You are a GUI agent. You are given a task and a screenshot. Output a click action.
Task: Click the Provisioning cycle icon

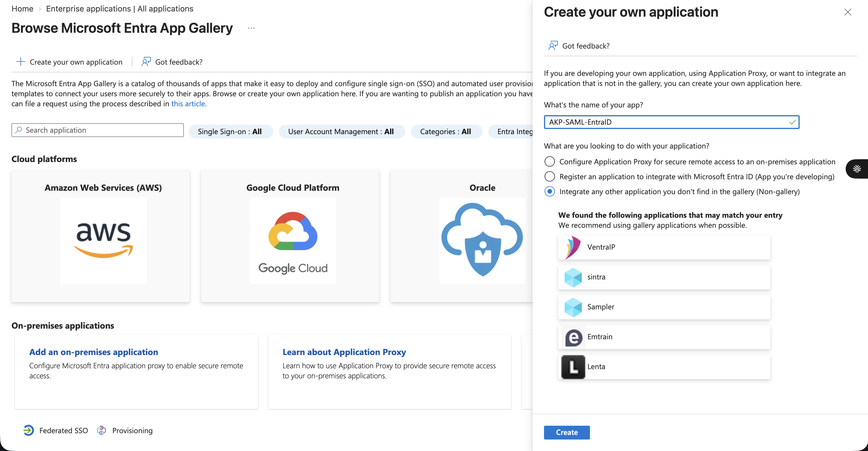101,430
